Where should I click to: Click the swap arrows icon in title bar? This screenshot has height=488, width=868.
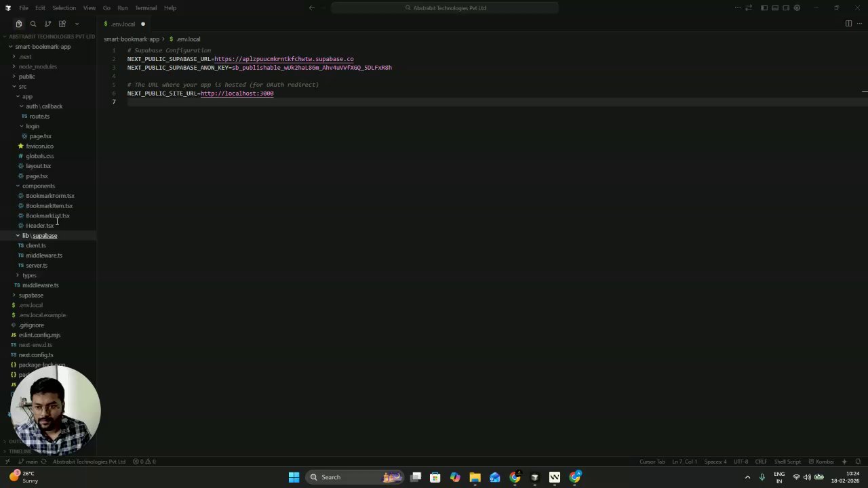pos(749,8)
